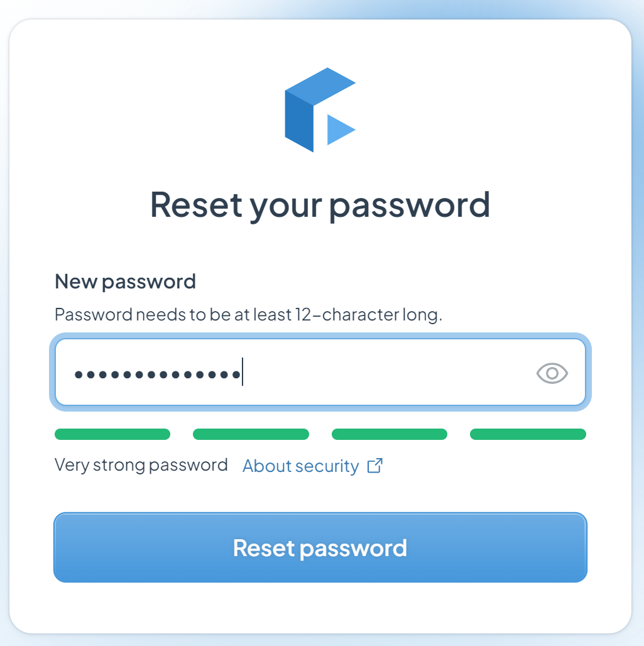Click the external link icon beside About security
The height and width of the screenshot is (646, 644).
[375, 466]
